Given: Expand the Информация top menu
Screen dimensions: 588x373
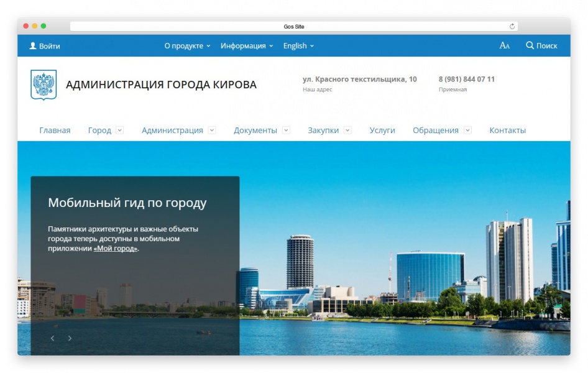Looking at the screenshot, I should 247,46.
